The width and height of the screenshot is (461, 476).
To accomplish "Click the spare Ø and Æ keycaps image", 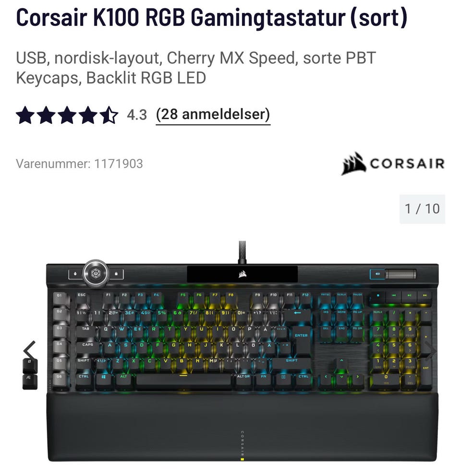I will (x=30, y=374).
